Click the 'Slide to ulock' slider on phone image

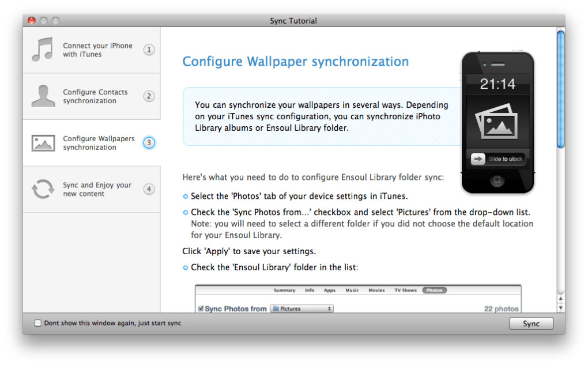tap(497, 159)
